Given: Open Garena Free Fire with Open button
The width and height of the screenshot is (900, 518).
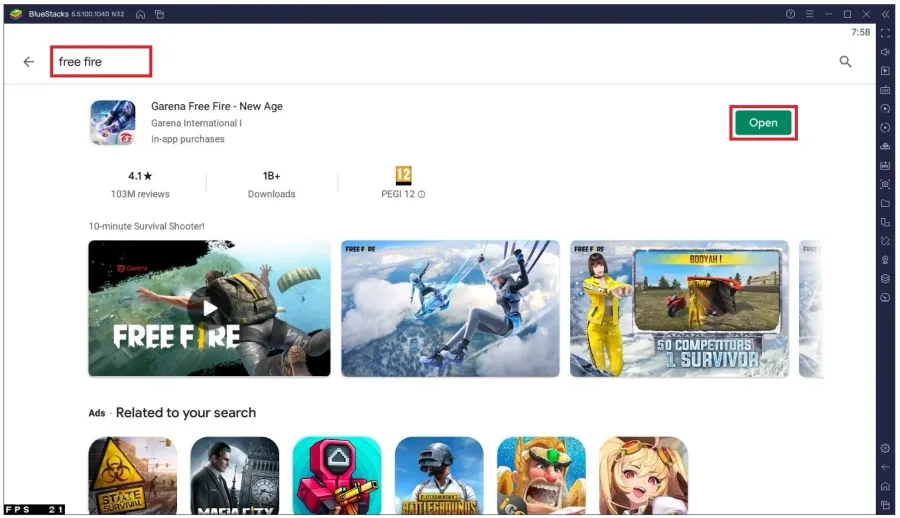Looking at the screenshot, I should click(x=763, y=122).
